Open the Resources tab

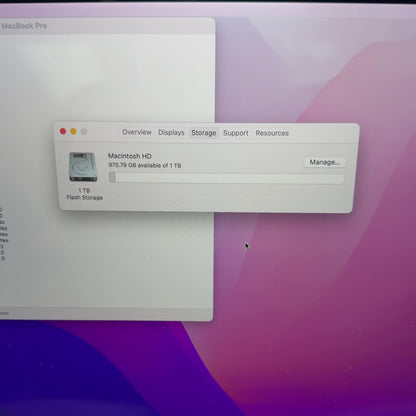(x=272, y=133)
